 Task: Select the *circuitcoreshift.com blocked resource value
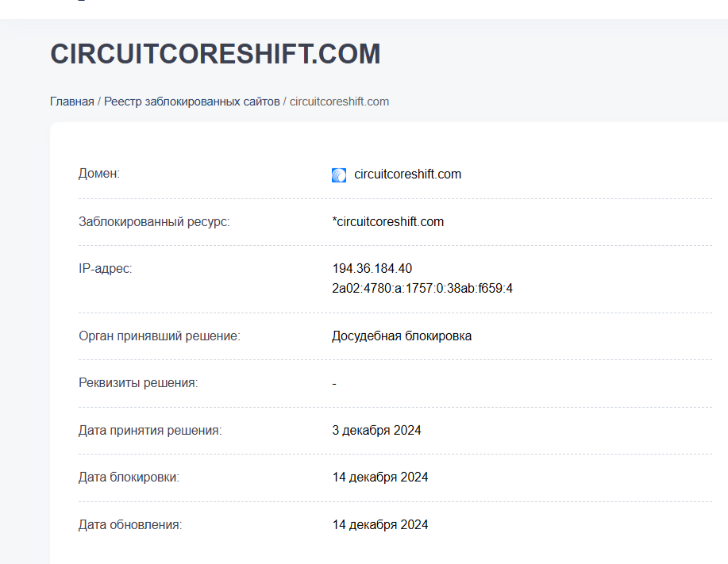[x=387, y=221]
